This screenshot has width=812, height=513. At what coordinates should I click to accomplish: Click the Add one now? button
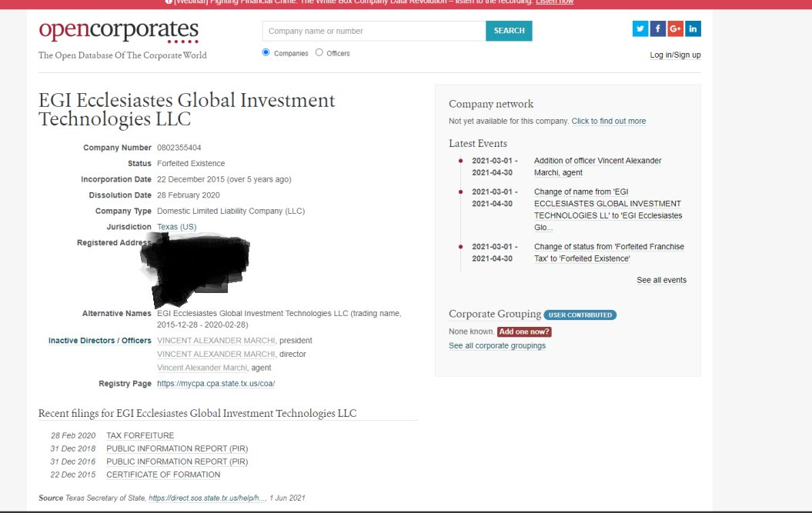tap(524, 331)
